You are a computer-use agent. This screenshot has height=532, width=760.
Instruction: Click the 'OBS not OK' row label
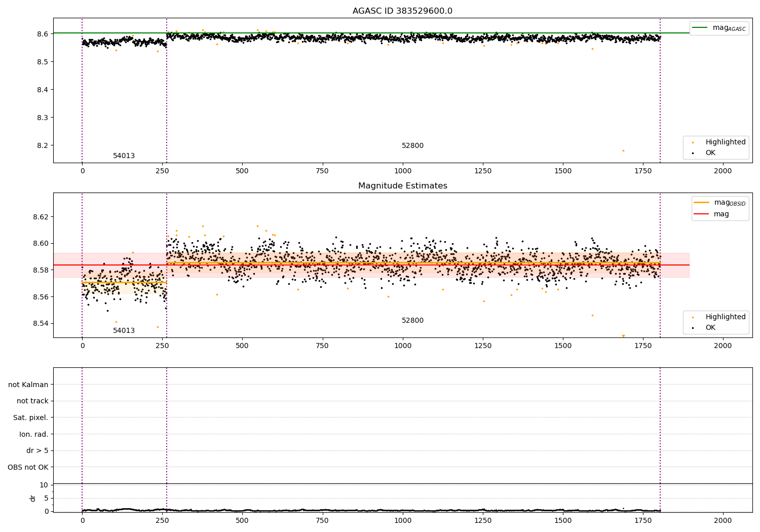click(28, 468)
